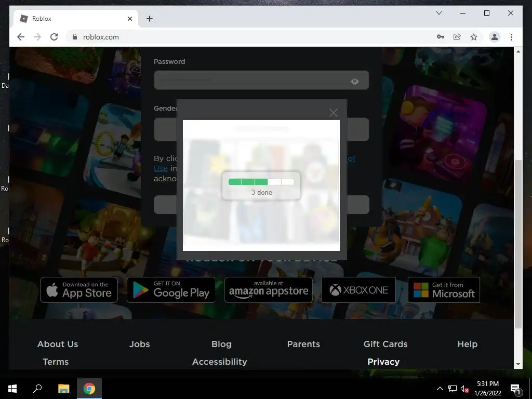Open the Windows Start menu
The height and width of the screenshot is (399, 532).
pos(12,389)
